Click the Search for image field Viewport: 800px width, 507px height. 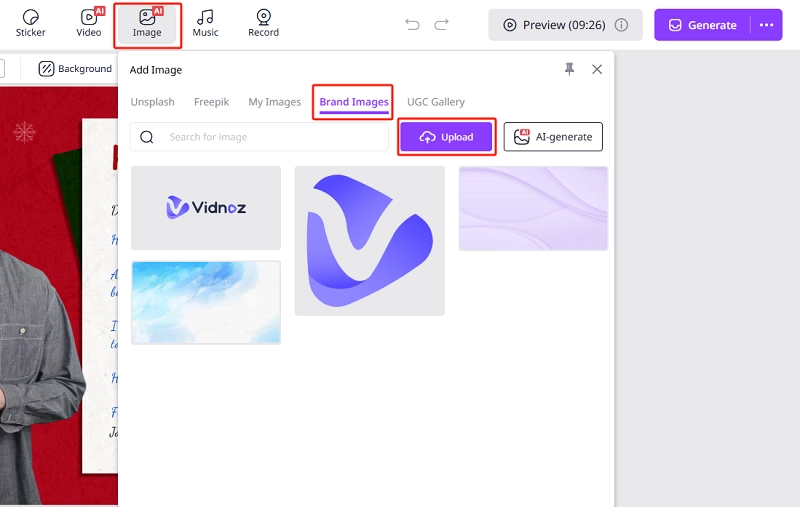tap(270, 137)
